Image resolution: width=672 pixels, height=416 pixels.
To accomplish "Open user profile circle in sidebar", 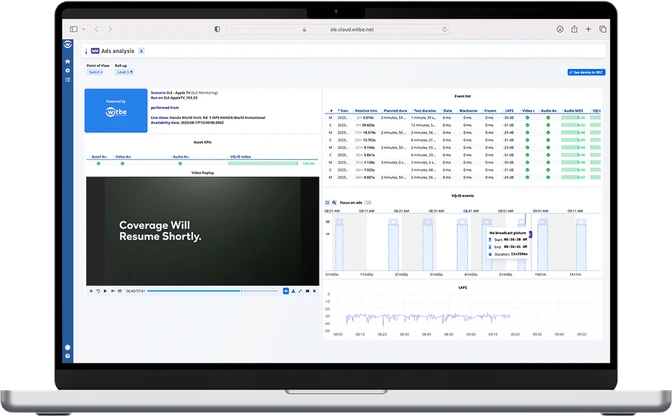I will tap(67, 347).
